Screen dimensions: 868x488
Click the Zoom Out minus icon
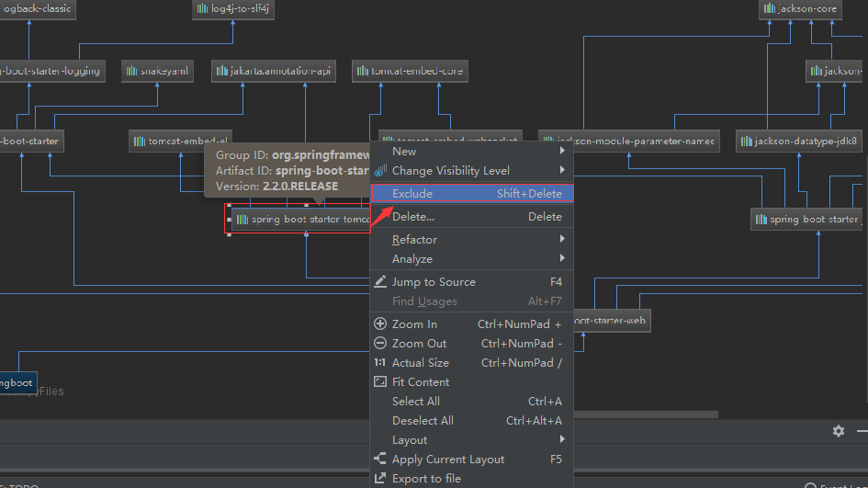pyautogui.click(x=380, y=343)
